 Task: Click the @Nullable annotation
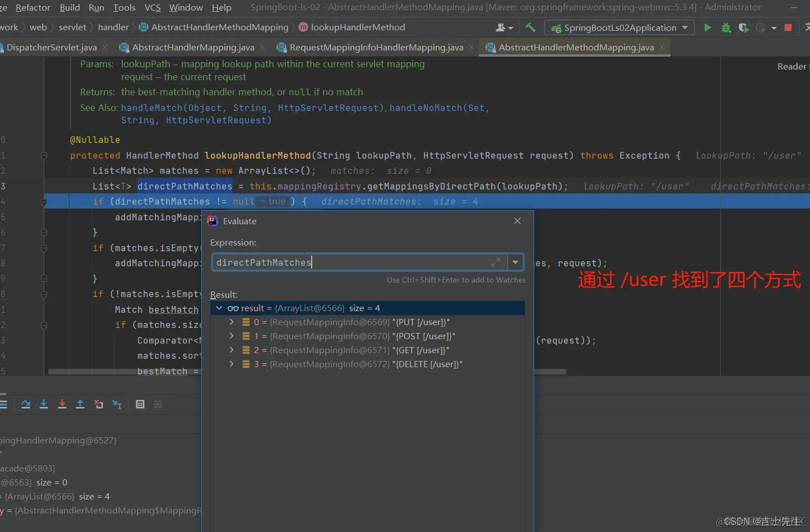point(95,140)
